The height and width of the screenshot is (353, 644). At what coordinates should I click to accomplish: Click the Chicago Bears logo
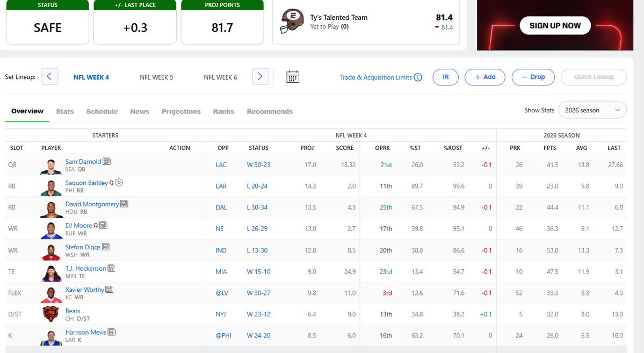coord(51,314)
